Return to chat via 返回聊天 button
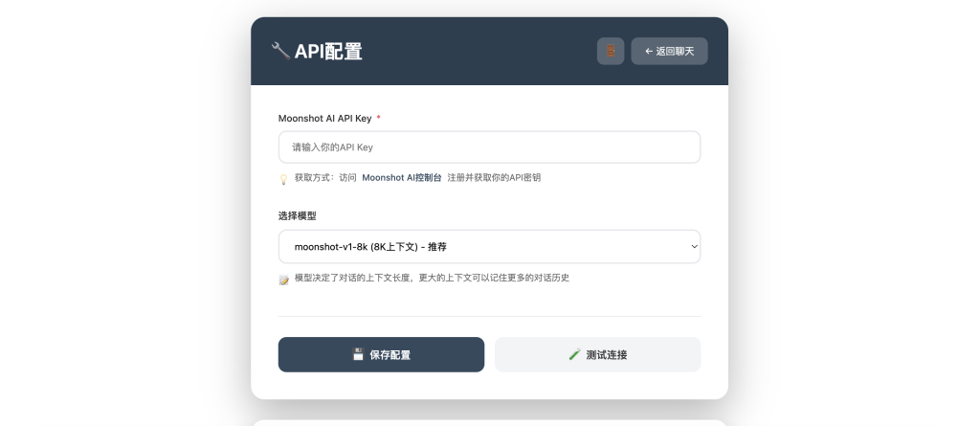980x426 pixels. pos(669,51)
